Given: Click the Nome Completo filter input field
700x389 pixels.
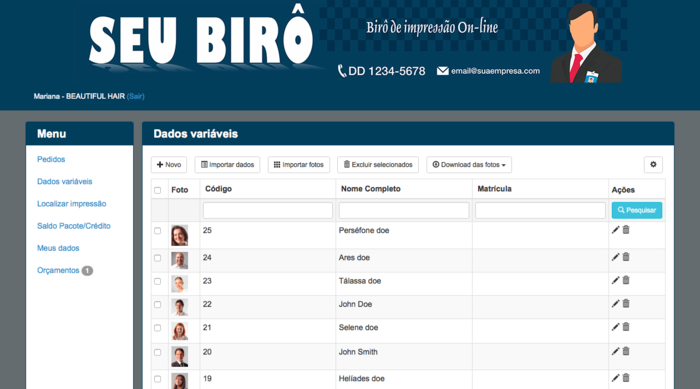Looking at the screenshot, I should (x=404, y=210).
